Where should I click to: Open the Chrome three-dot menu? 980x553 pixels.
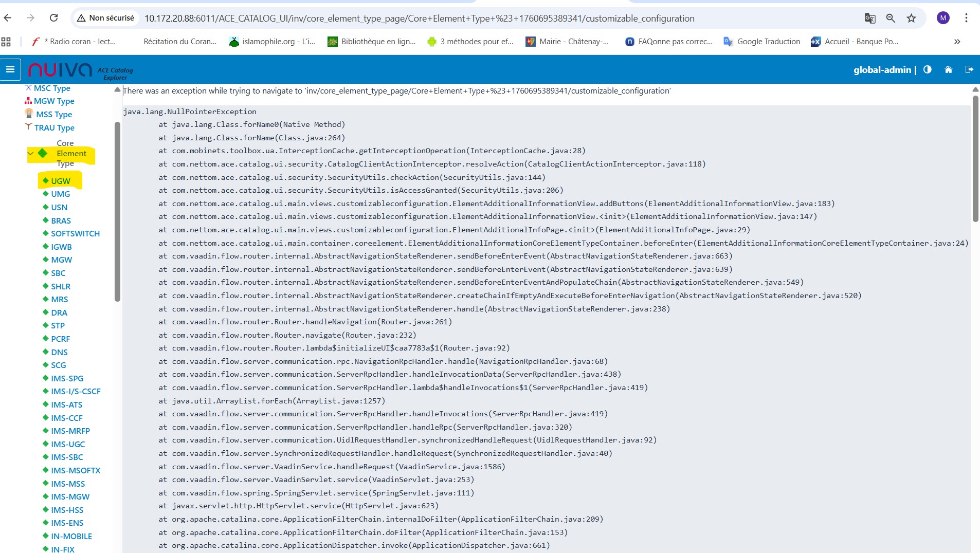tap(966, 18)
